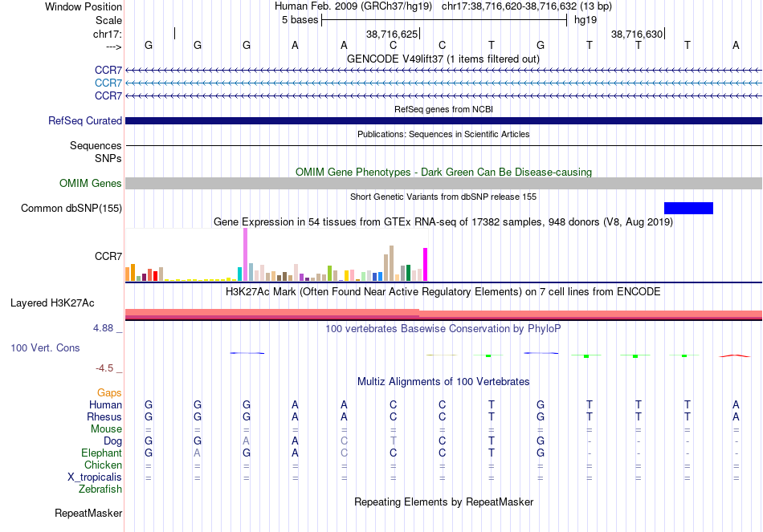Click the Chicken alignment row label
763x532 pixels.
tap(103, 465)
